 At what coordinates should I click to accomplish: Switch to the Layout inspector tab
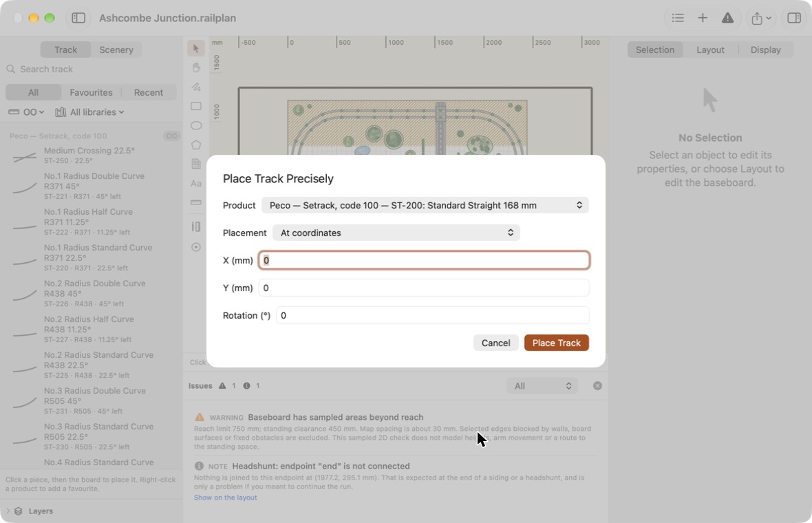pyautogui.click(x=710, y=50)
